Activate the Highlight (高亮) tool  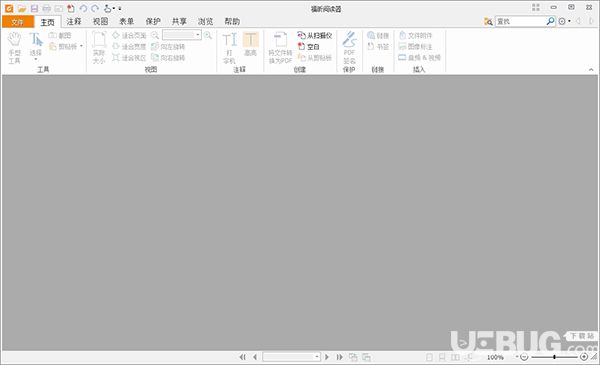(251, 44)
